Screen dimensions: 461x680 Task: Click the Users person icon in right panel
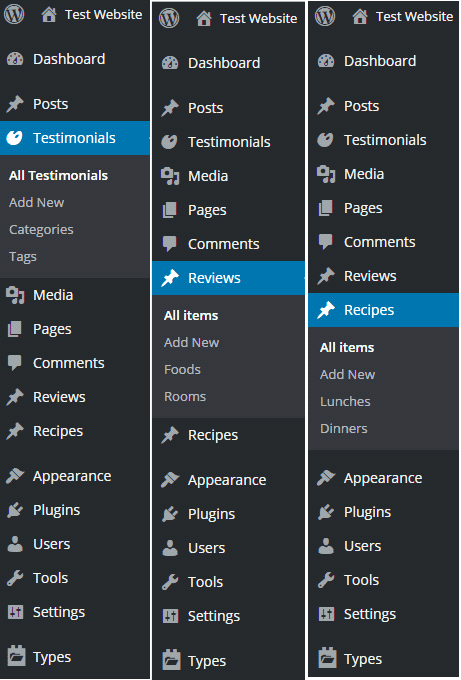326,546
